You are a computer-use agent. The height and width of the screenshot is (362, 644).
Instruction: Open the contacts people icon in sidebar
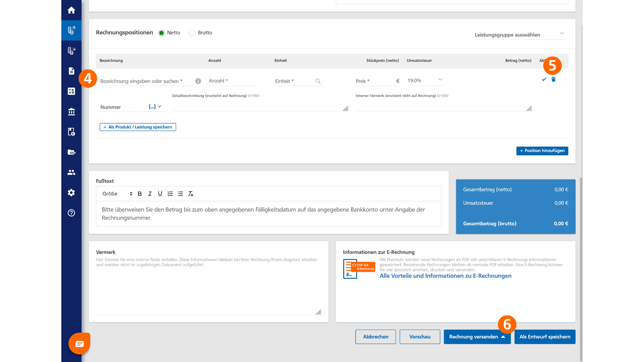tap(71, 172)
